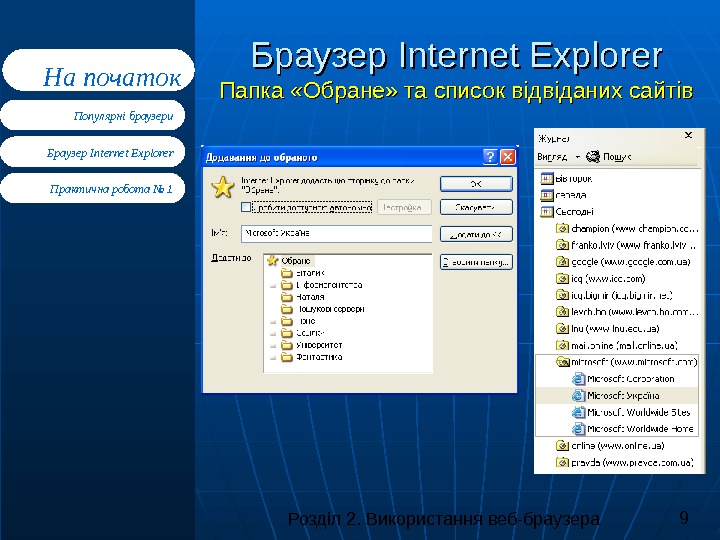Open the levch.ho site folder icon
Screen dimensions: 720x540
point(562,312)
